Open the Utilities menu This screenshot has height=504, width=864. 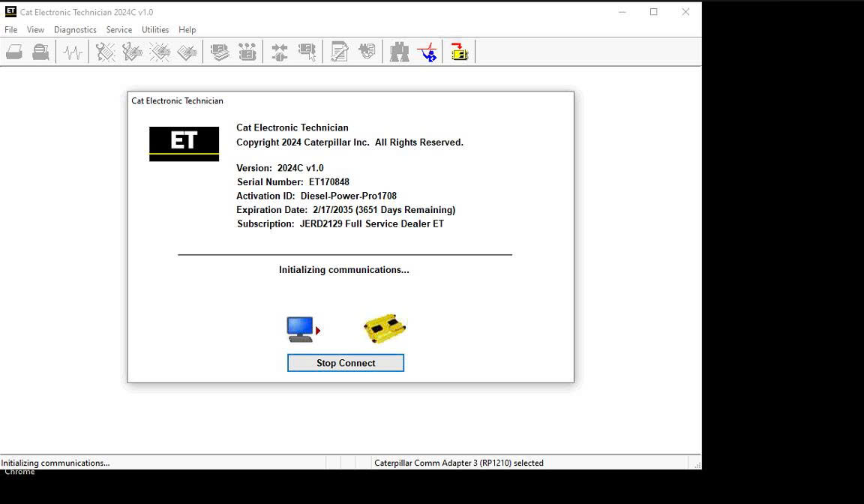point(155,30)
